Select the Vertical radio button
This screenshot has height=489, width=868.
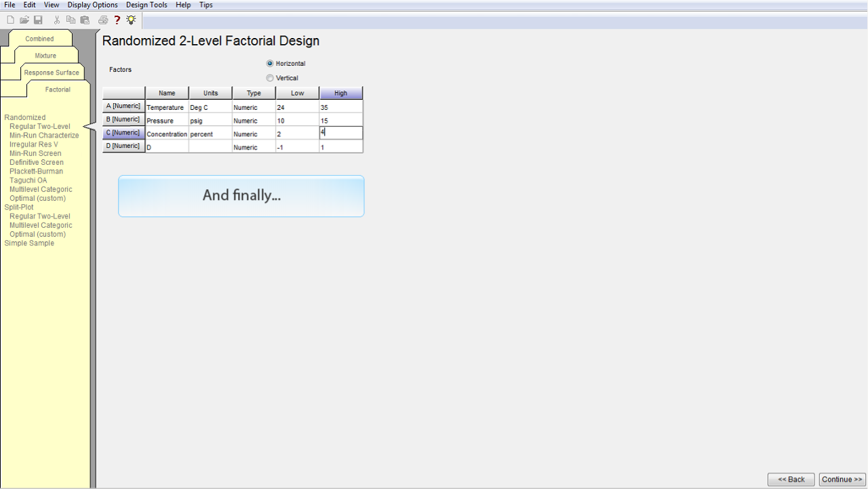click(270, 78)
